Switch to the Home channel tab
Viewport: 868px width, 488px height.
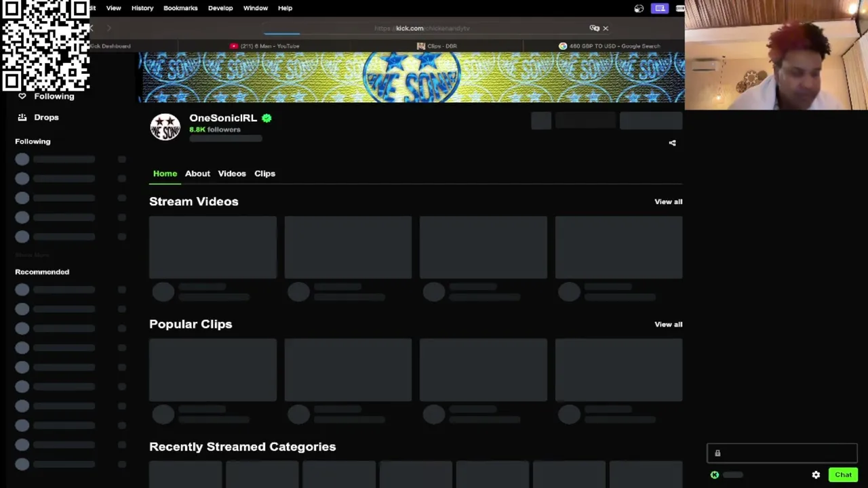coord(165,174)
